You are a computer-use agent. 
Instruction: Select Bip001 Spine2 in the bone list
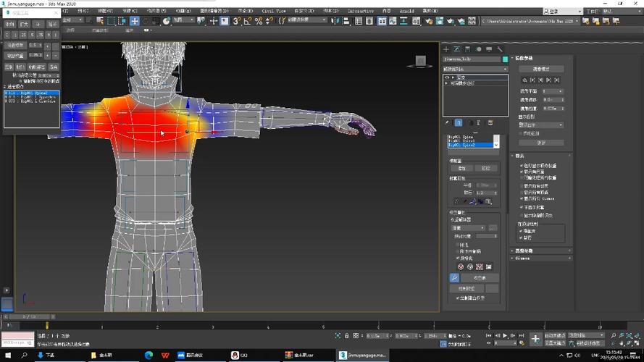tap(470, 145)
